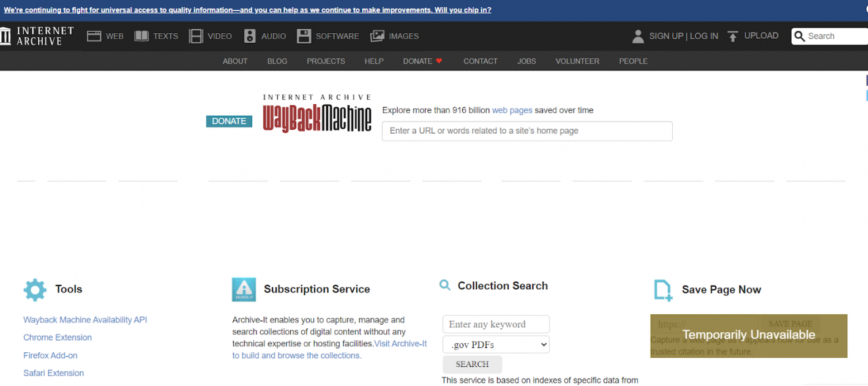Viewport: 868px width, 386px height.
Task: Open the TEXTS menu label
Action: [x=165, y=36]
